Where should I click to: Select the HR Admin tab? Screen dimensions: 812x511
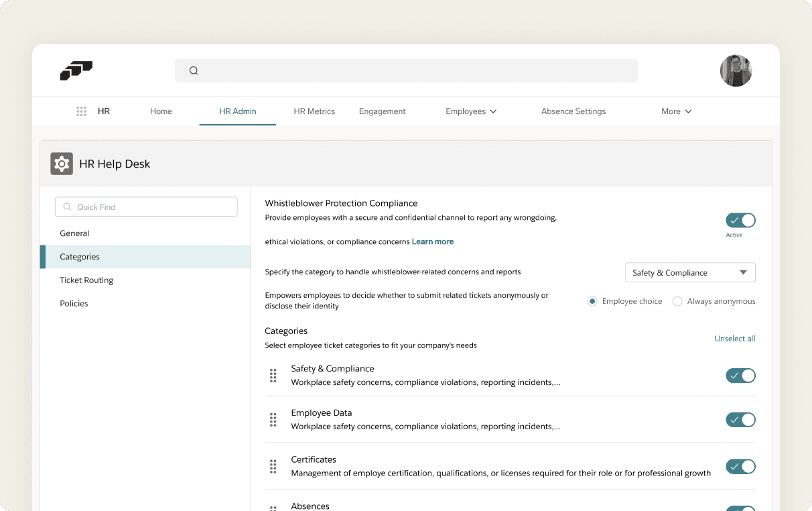click(238, 111)
